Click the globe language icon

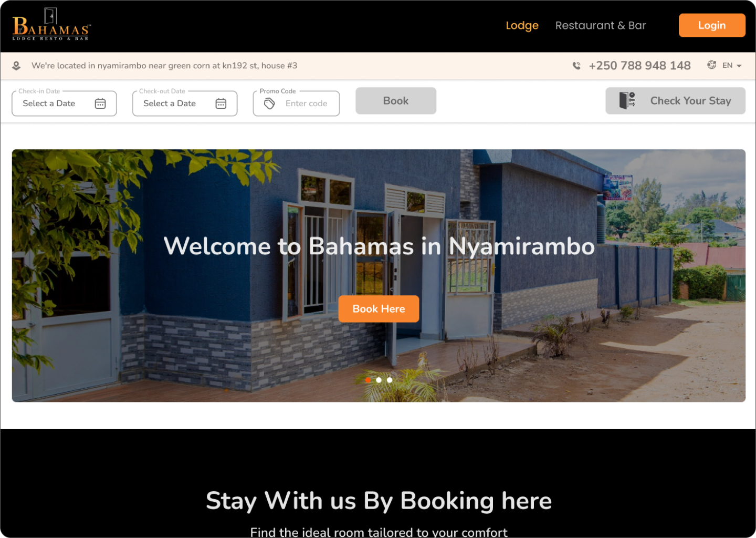coord(711,65)
